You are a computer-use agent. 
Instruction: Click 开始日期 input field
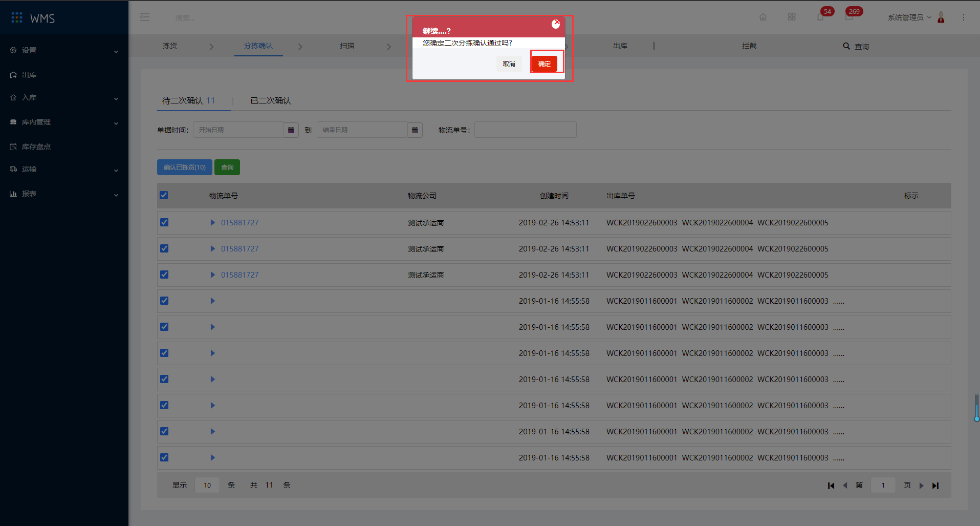pyautogui.click(x=238, y=130)
